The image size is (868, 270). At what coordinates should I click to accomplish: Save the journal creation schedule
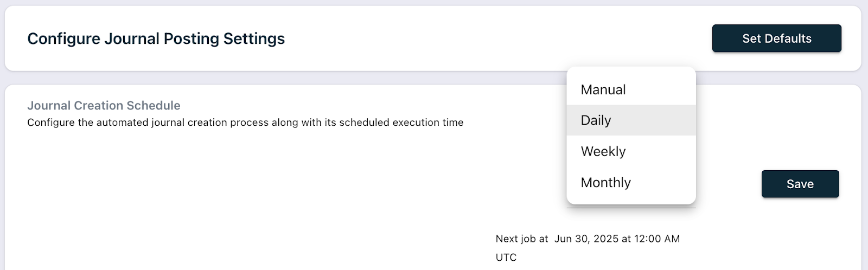tap(800, 184)
